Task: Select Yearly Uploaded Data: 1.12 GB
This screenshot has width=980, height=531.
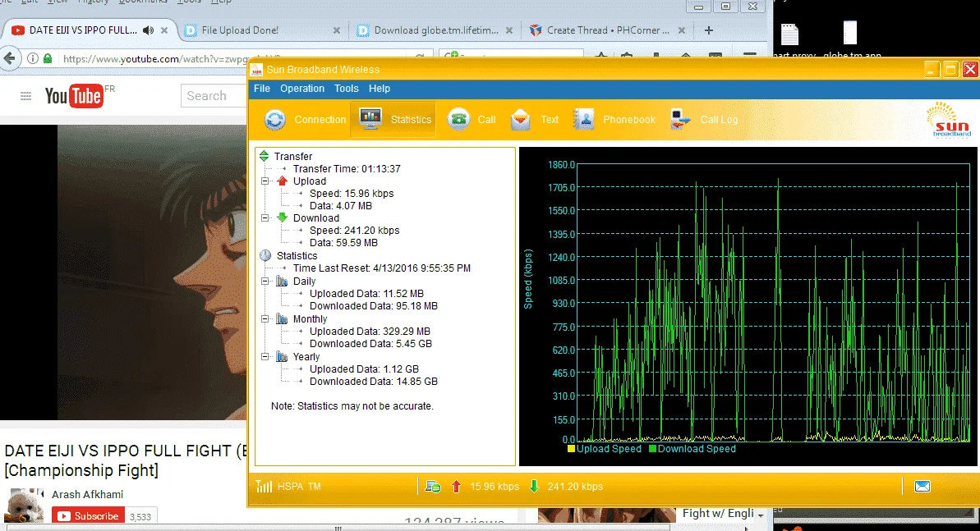Action: 365,369
